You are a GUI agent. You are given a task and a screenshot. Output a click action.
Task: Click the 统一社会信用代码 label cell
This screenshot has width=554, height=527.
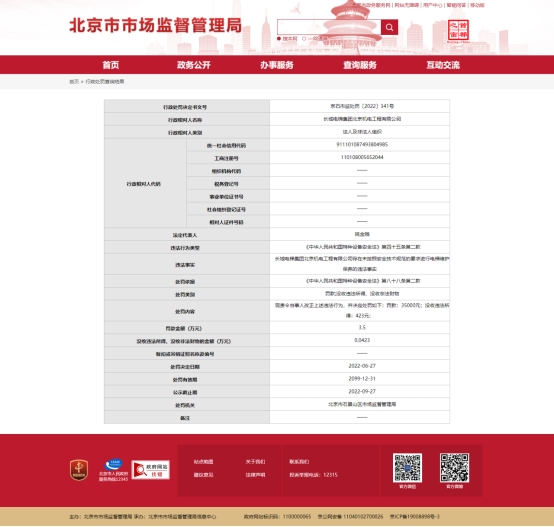(228, 145)
